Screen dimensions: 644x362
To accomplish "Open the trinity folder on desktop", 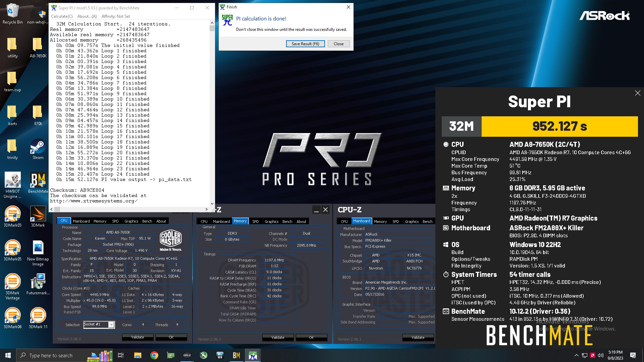I will pyautogui.click(x=13, y=149).
